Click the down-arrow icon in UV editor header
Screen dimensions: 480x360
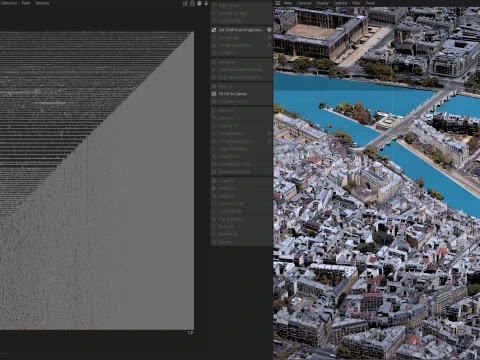coord(206,3)
